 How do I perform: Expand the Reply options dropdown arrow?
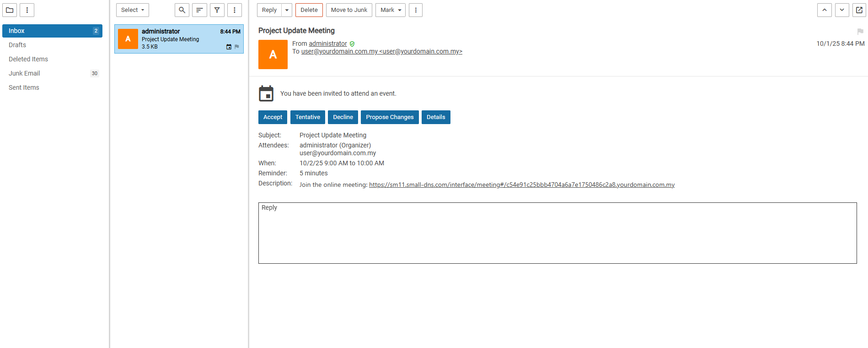(287, 10)
